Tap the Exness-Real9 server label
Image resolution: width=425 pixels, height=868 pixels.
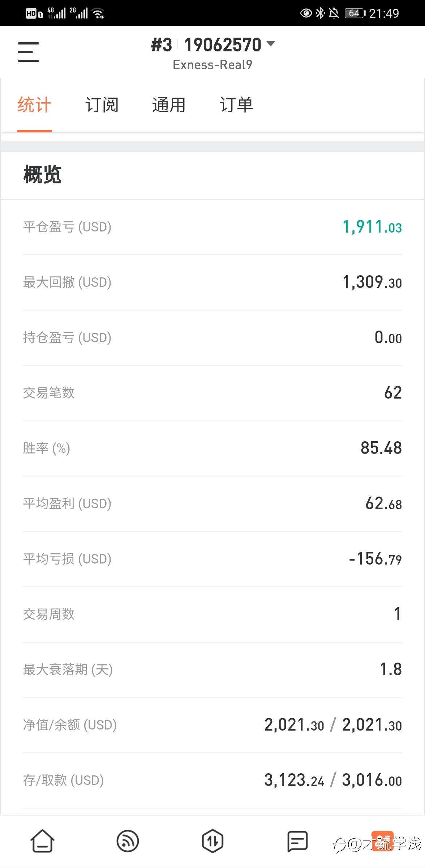pos(212,65)
